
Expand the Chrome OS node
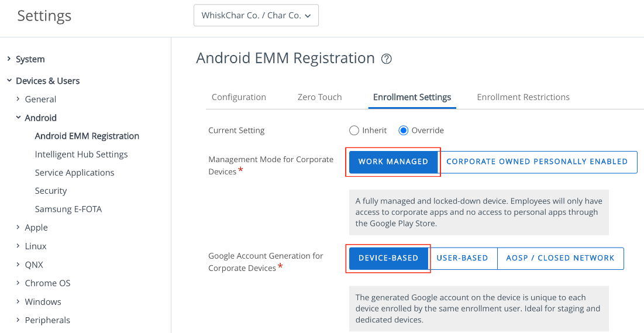18,283
